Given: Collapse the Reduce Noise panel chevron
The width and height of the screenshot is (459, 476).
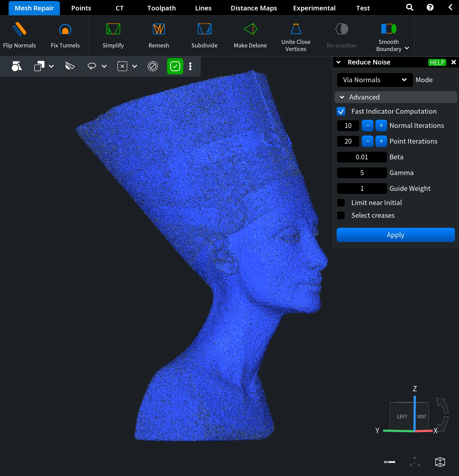Looking at the screenshot, I should (x=338, y=62).
